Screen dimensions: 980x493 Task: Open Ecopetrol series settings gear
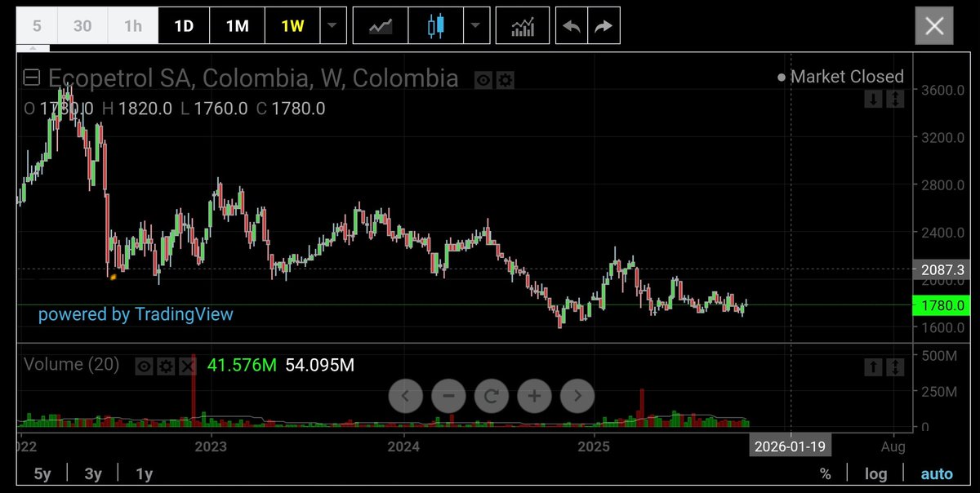(x=505, y=79)
